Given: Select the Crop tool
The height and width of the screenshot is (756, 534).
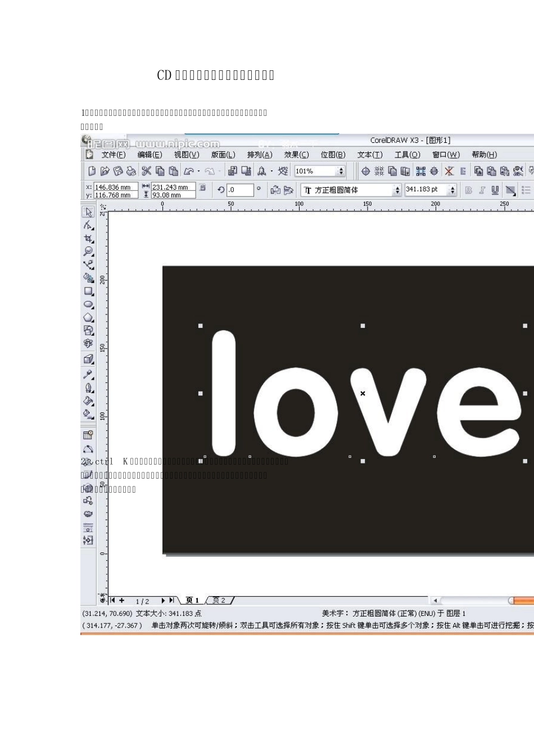Looking at the screenshot, I should [88, 238].
